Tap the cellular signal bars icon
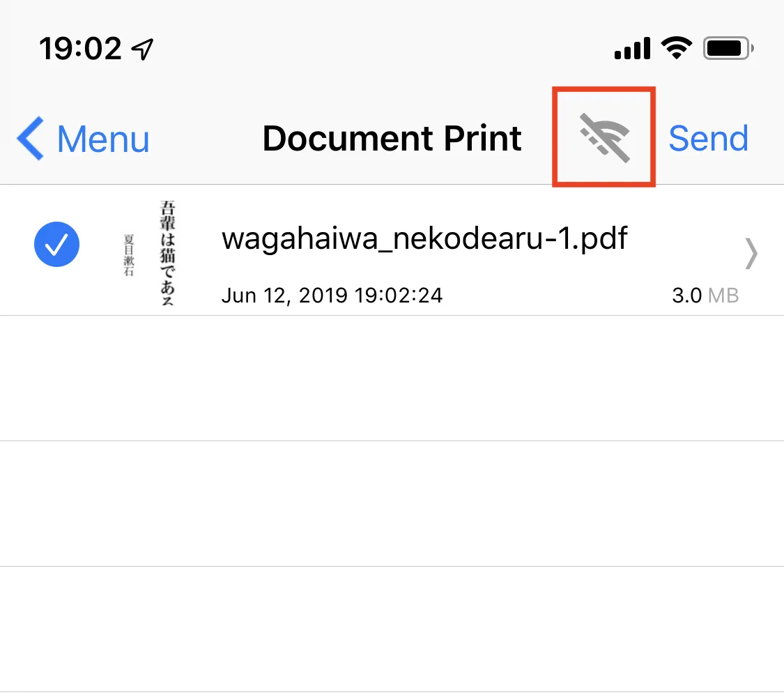 (x=632, y=49)
